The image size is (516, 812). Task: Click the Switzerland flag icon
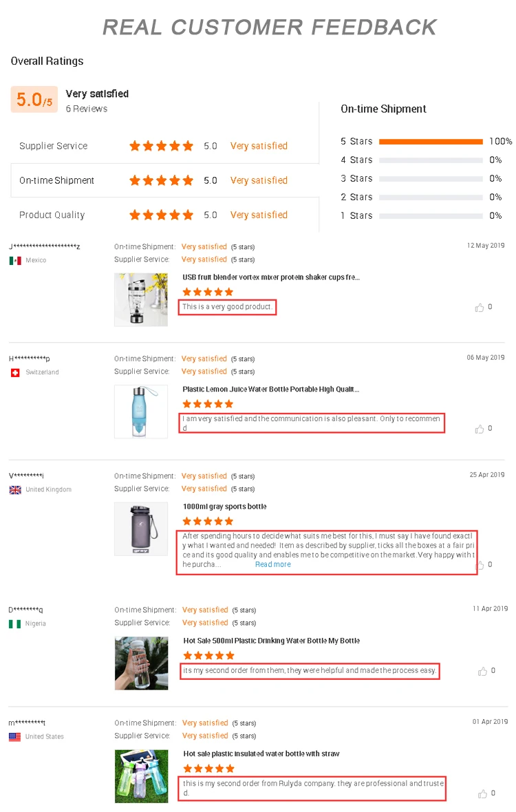coord(15,372)
